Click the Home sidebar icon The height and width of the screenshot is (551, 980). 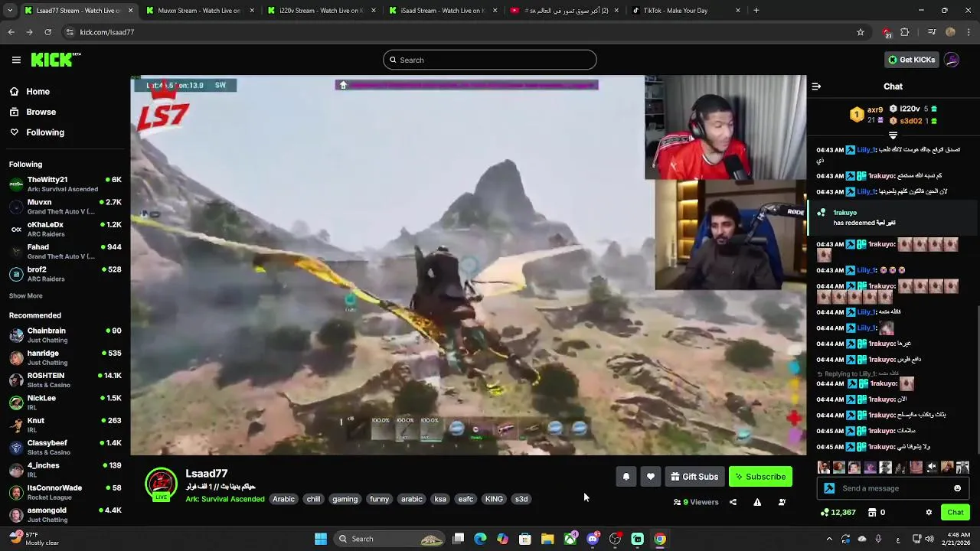tap(15, 91)
